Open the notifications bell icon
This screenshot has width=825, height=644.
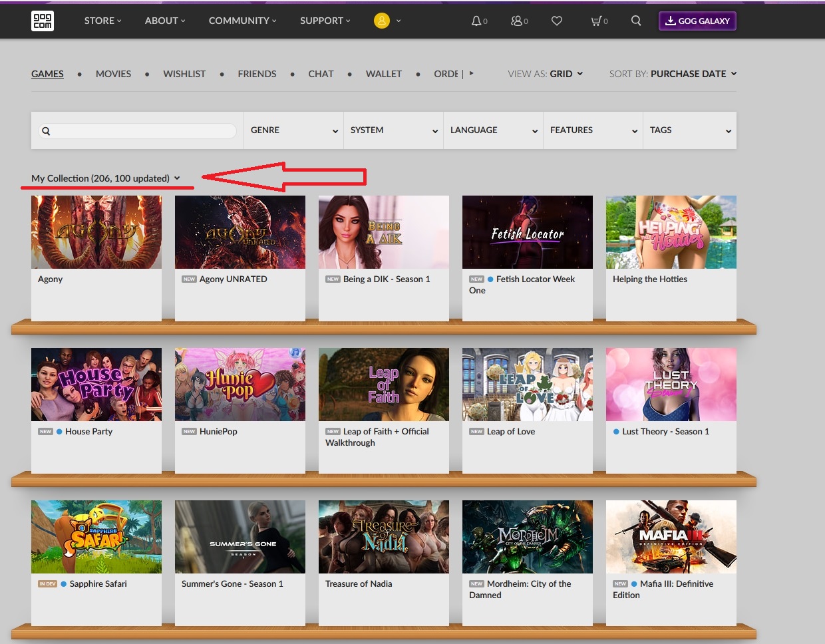click(x=476, y=21)
